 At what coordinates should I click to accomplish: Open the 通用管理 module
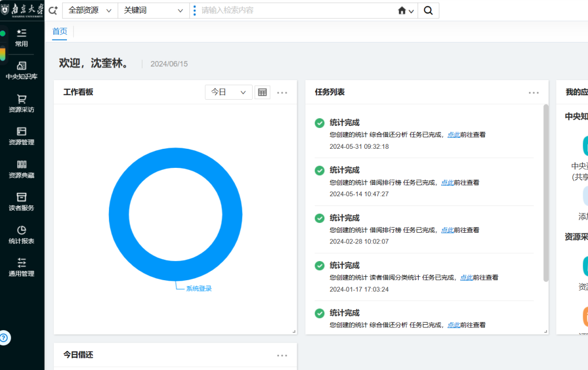tap(22, 267)
